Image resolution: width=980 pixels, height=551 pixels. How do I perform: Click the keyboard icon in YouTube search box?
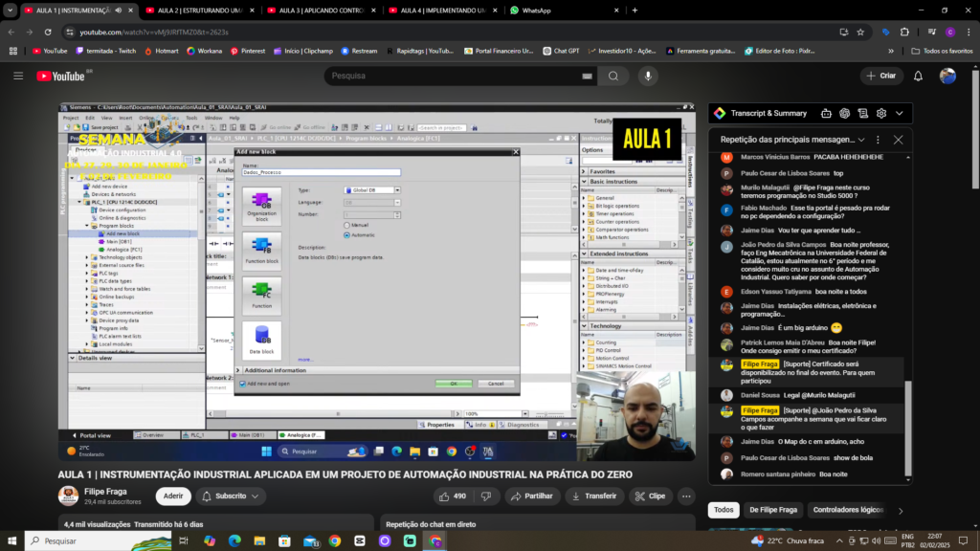[587, 77]
